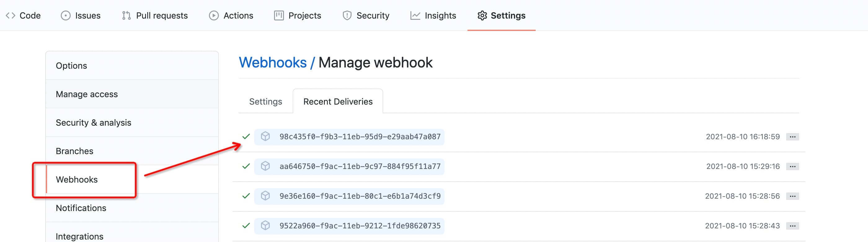The height and width of the screenshot is (242, 868).
Task: Open delivery 9e36e160-f9ac-11eb-80c1-e6b1a74d3cf9
Action: [x=349, y=196]
